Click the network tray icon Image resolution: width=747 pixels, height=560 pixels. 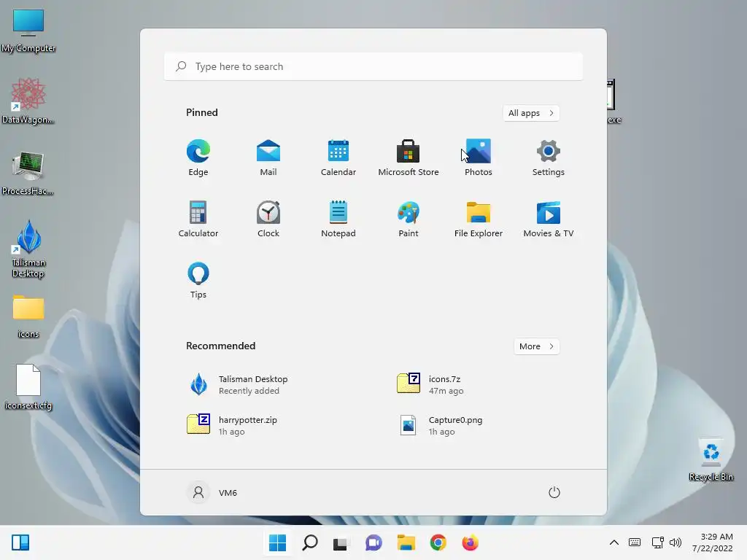tap(657, 542)
